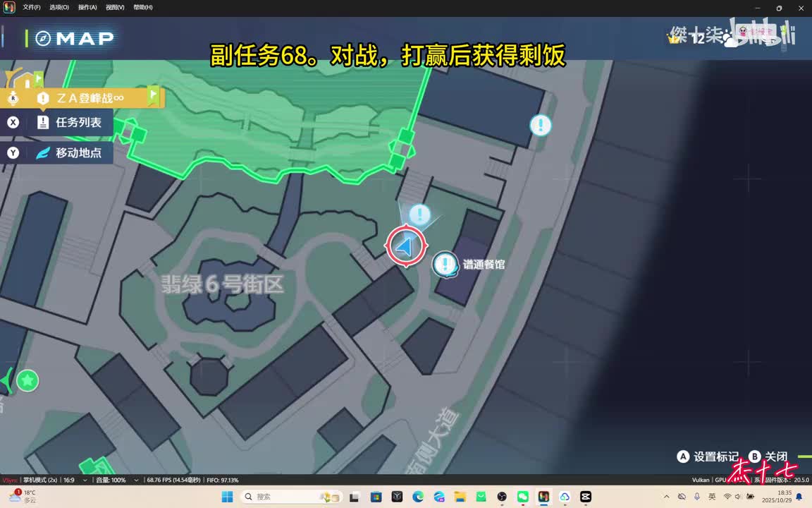Image resolution: width=812 pixels, height=508 pixels.
Task: Open CapCut from the taskbar
Action: point(586,497)
